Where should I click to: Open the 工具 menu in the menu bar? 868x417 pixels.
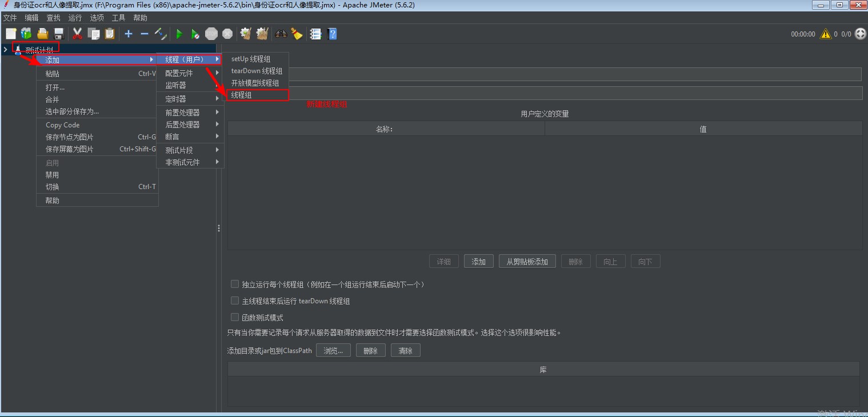[118, 18]
